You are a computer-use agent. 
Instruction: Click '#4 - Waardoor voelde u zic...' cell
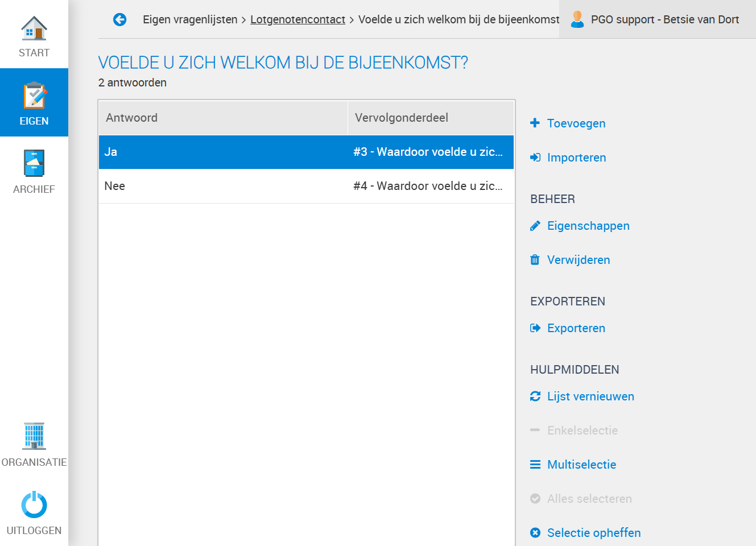(428, 186)
